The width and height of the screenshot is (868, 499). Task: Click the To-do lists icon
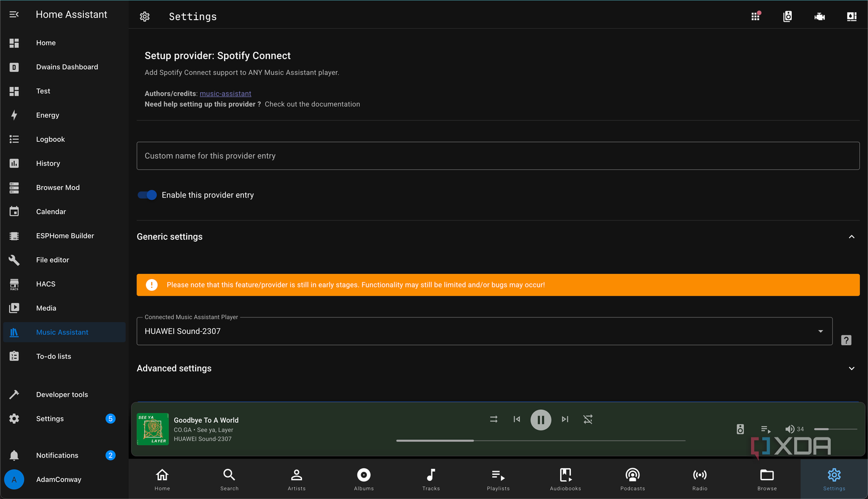tap(14, 357)
